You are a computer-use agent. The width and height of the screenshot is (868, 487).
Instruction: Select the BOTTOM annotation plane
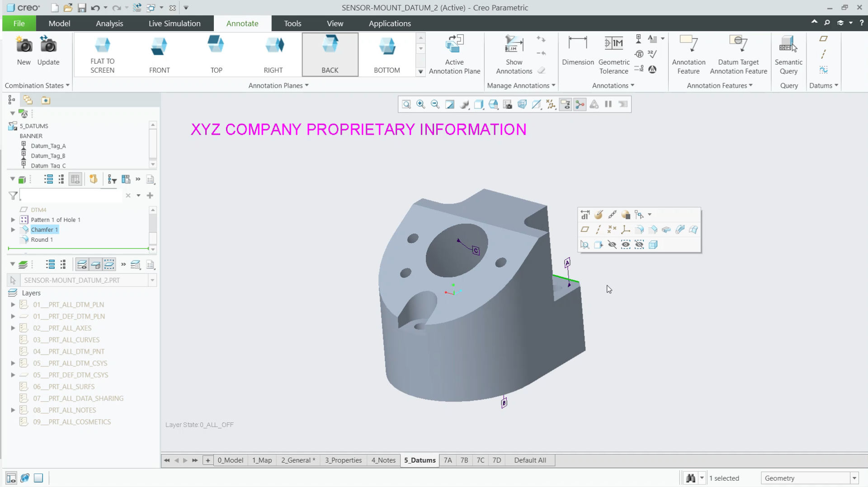(x=387, y=54)
